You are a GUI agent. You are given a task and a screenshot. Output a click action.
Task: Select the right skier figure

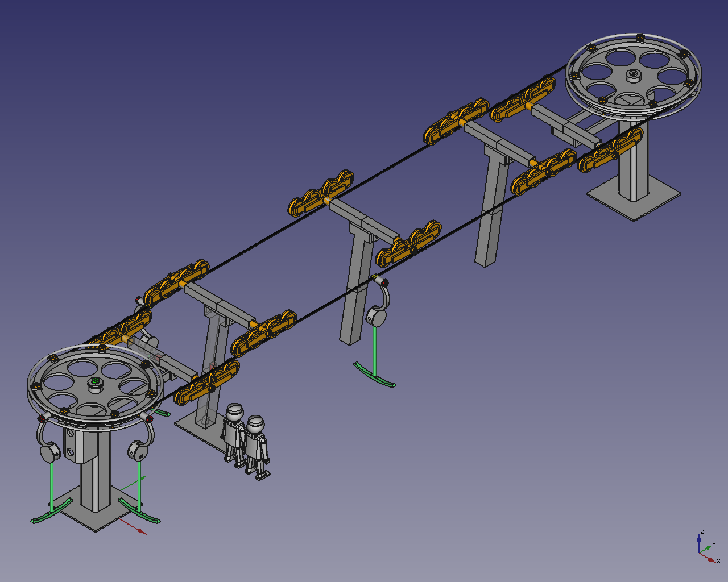(257, 448)
